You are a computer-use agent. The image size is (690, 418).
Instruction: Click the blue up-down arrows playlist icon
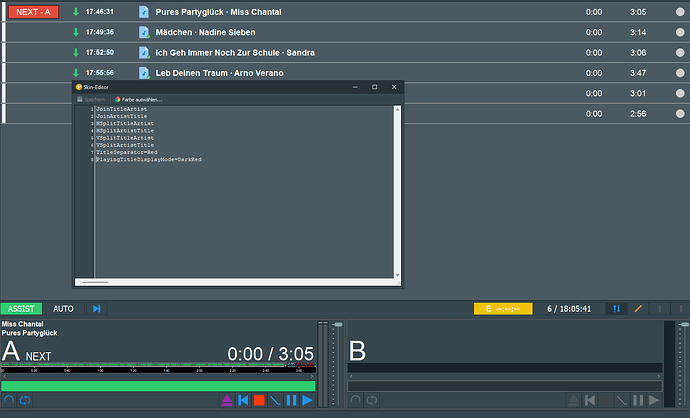tap(616, 309)
